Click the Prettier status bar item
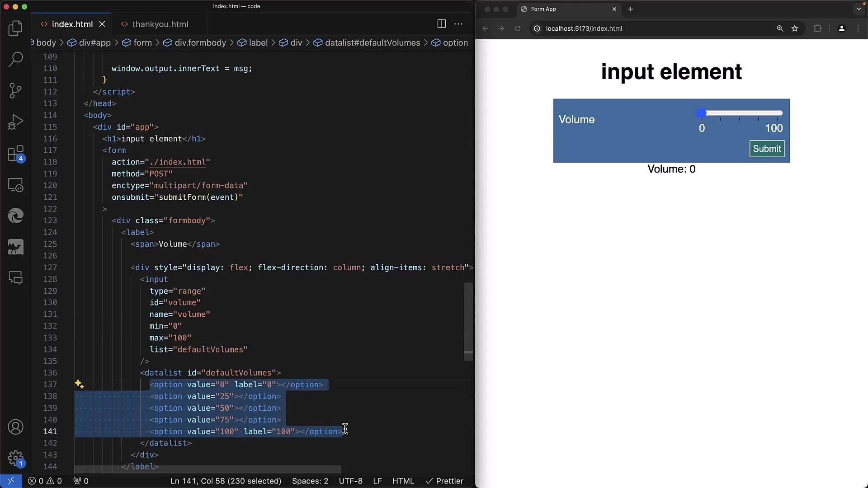The image size is (868, 488). (444, 481)
